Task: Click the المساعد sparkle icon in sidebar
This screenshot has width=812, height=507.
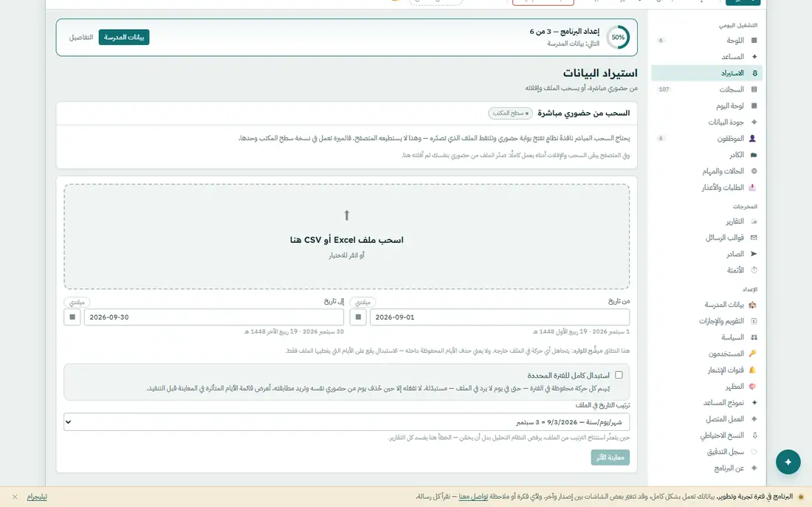Action: pos(754,56)
